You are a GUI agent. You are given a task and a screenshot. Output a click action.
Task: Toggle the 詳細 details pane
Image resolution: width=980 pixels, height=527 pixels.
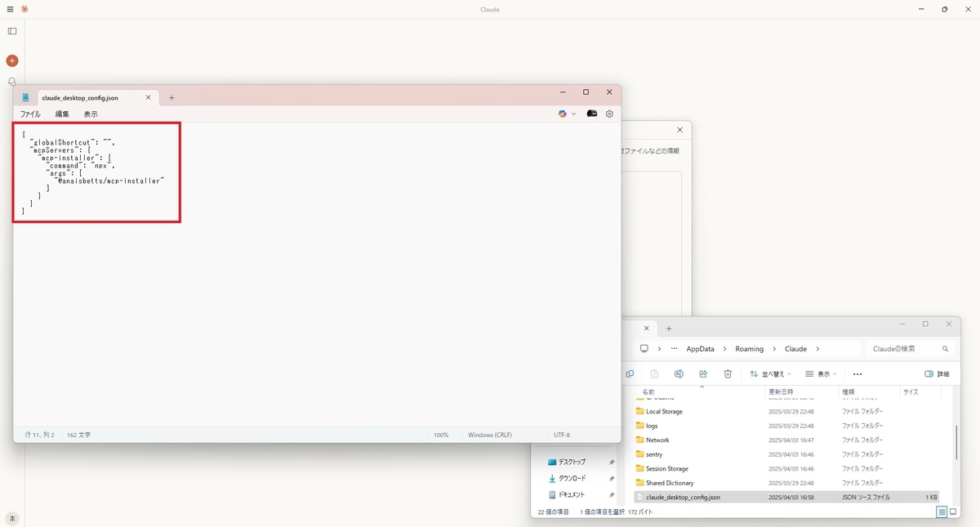click(x=938, y=373)
